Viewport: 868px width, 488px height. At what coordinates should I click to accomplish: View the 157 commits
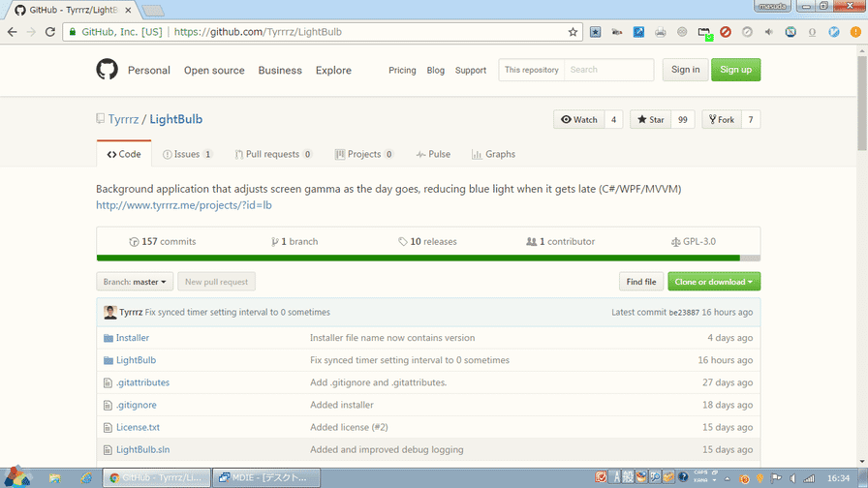click(162, 242)
